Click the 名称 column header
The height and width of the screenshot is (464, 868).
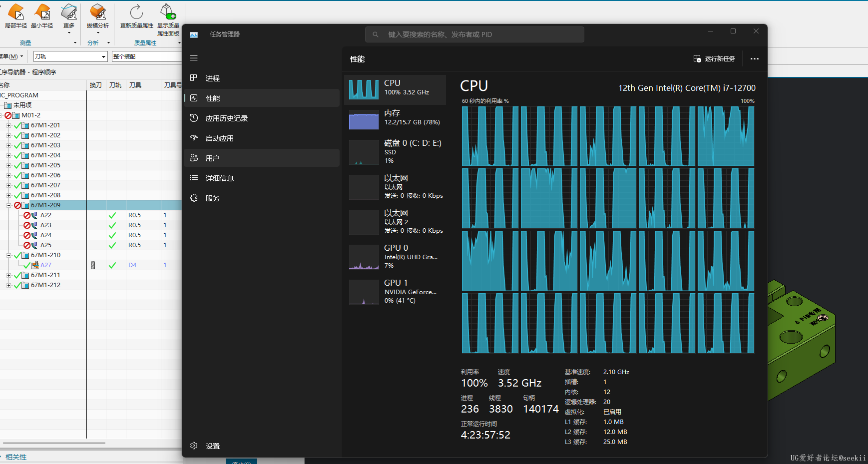tap(43, 85)
